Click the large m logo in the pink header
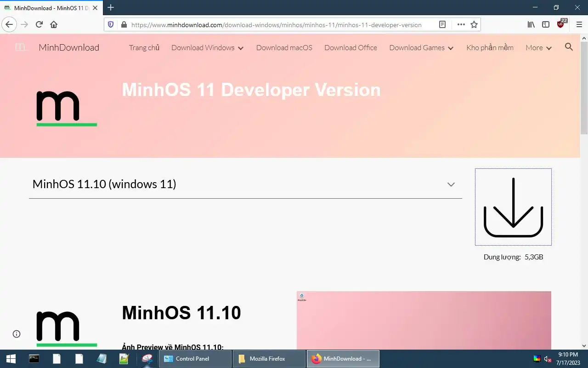 pyautogui.click(x=67, y=109)
